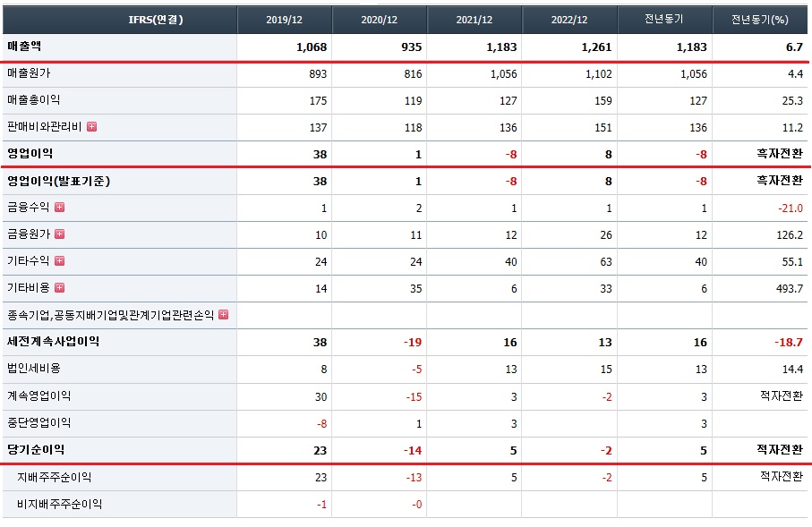Select the 매출액 row label
The height and width of the screenshot is (527, 812).
click(x=24, y=47)
